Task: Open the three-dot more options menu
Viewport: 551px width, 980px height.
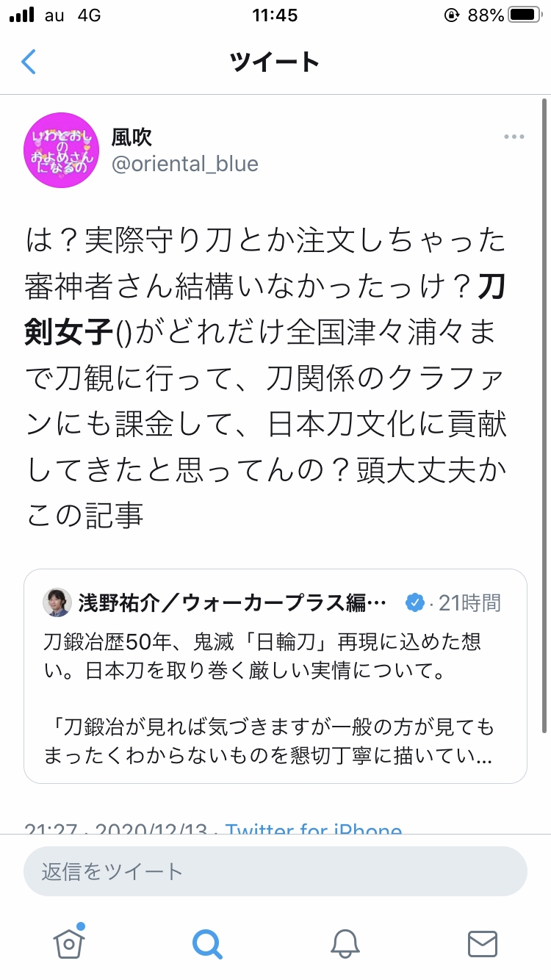Action: tap(514, 137)
